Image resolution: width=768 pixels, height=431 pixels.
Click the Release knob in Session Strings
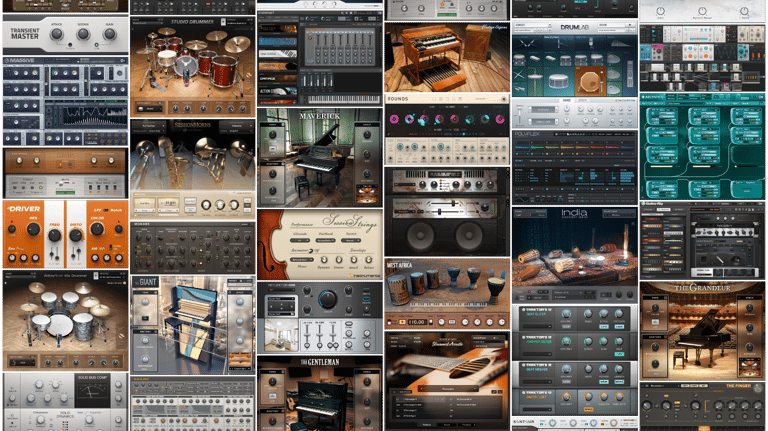coord(368,260)
